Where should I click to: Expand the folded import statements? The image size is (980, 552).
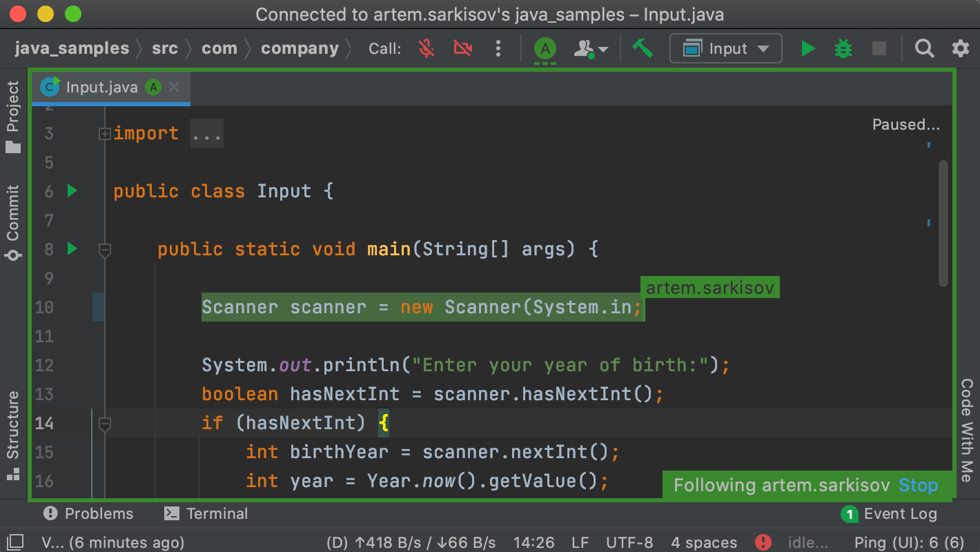tap(105, 132)
